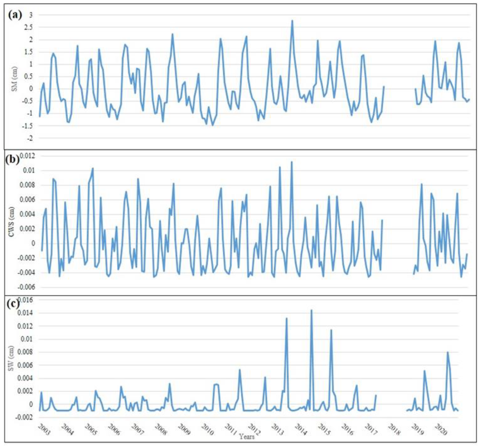Image resolution: width=480 pixels, height=448 pixels.
Task: Click the panel (a) label
Action: [15, 15]
